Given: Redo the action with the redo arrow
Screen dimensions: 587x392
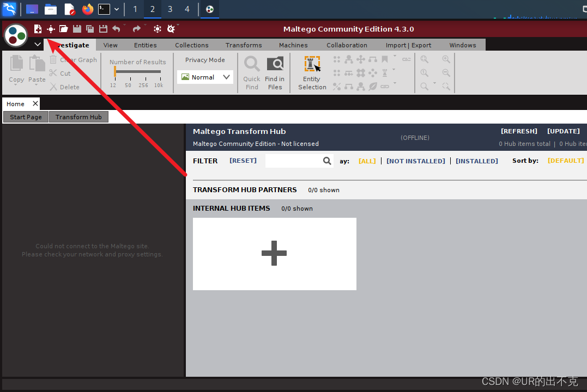Looking at the screenshot, I should click(137, 29).
